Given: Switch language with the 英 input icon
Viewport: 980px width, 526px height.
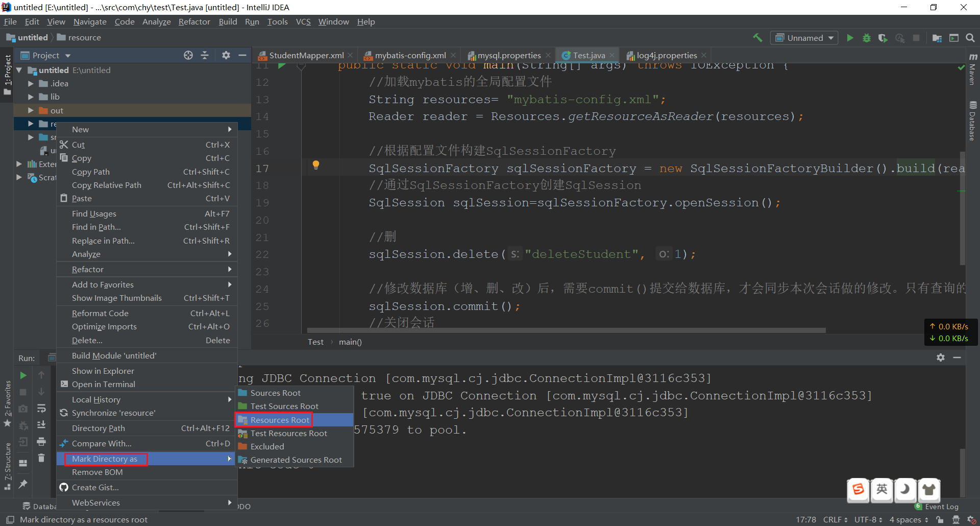Looking at the screenshot, I should click(x=882, y=489).
